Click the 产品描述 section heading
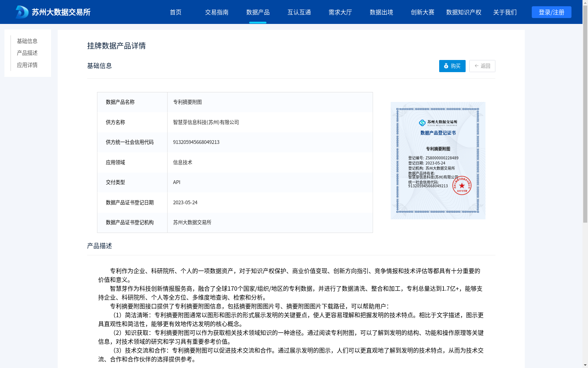The height and width of the screenshot is (368, 588). (x=100, y=245)
